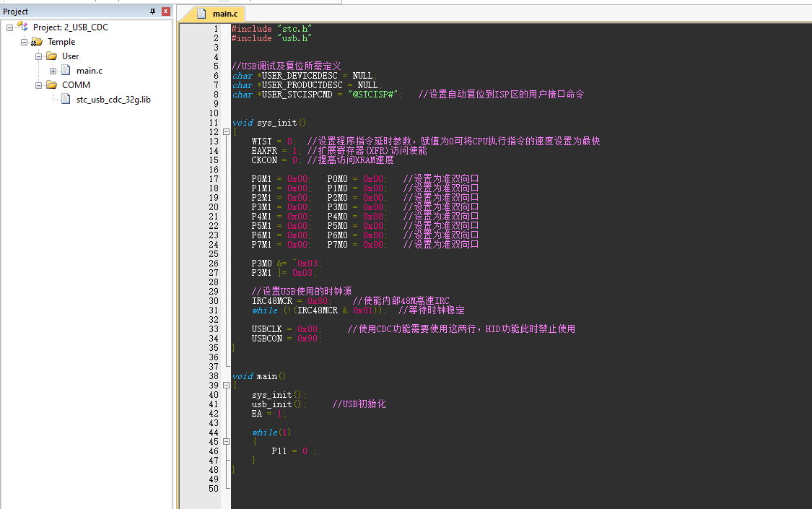Image resolution: width=812 pixels, height=509 pixels.
Task: Click the "@STCISP#" string literal
Action: tap(372, 95)
